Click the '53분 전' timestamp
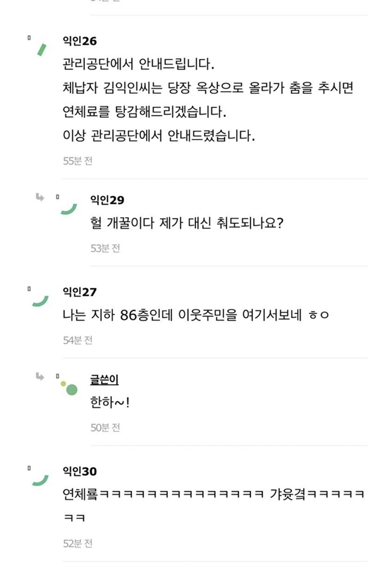The height and width of the screenshot is (579, 392). click(x=106, y=248)
